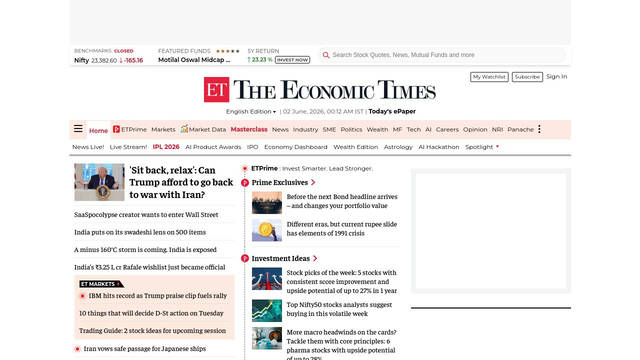
Task: Click the stock quotes search field
Action: [443, 55]
